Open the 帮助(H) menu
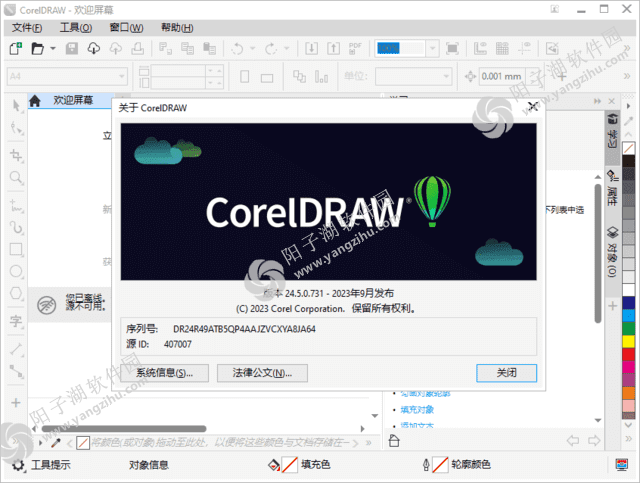640x483 pixels. pyautogui.click(x=177, y=28)
